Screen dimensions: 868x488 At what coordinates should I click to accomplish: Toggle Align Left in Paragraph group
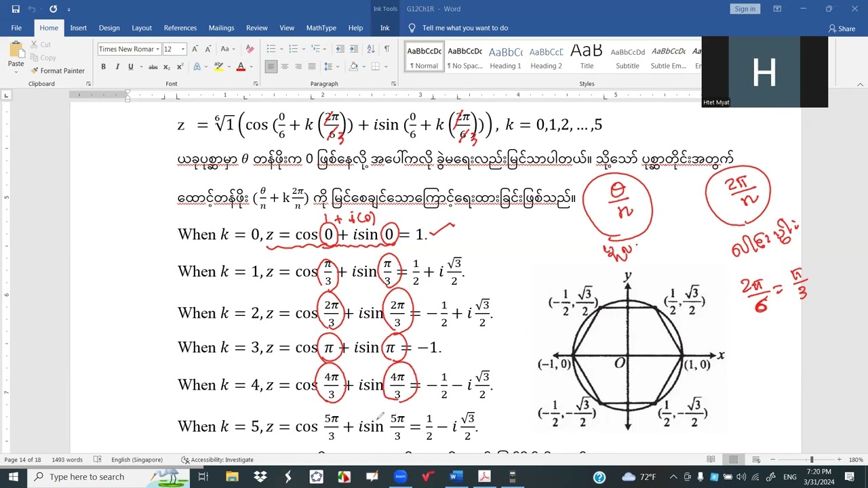(x=271, y=66)
